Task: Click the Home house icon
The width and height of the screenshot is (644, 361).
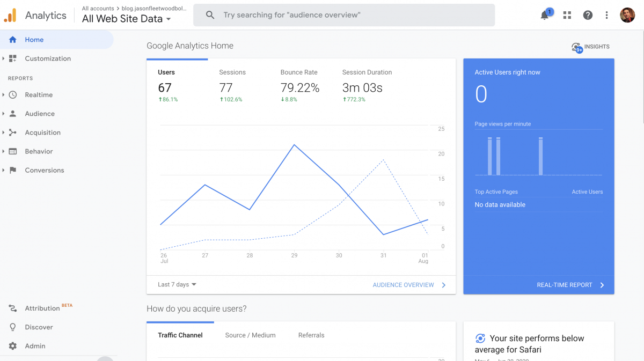Action: [x=13, y=40]
